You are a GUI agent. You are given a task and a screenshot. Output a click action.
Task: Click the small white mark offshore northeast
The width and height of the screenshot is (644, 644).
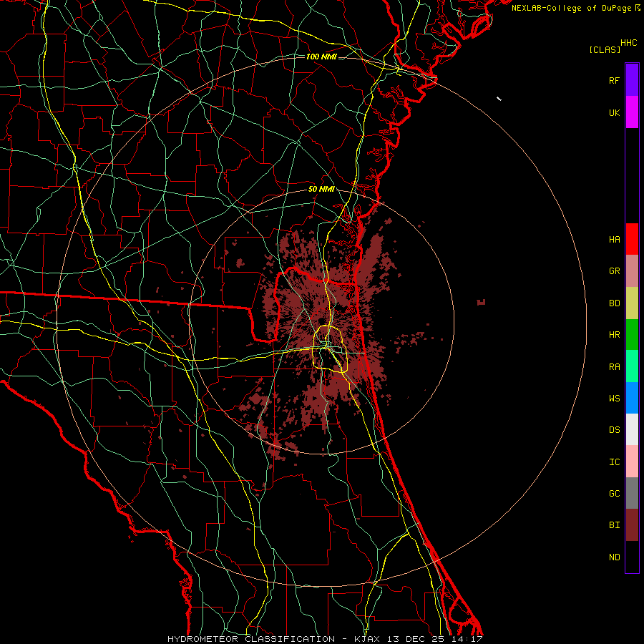499,99
